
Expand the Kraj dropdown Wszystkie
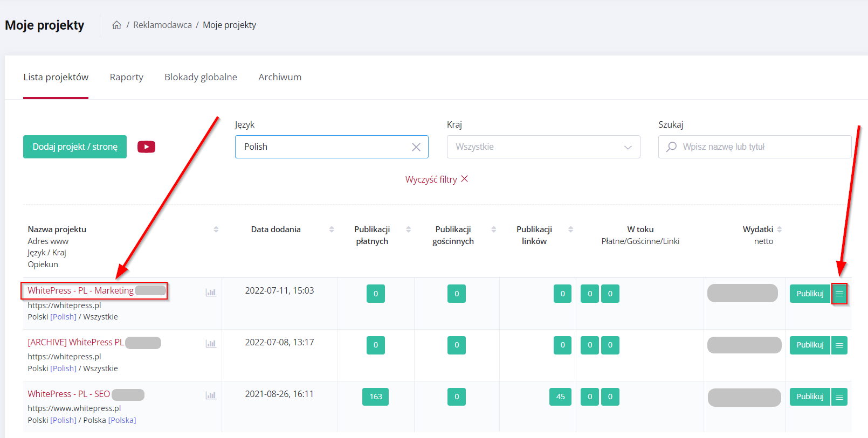[x=543, y=147]
